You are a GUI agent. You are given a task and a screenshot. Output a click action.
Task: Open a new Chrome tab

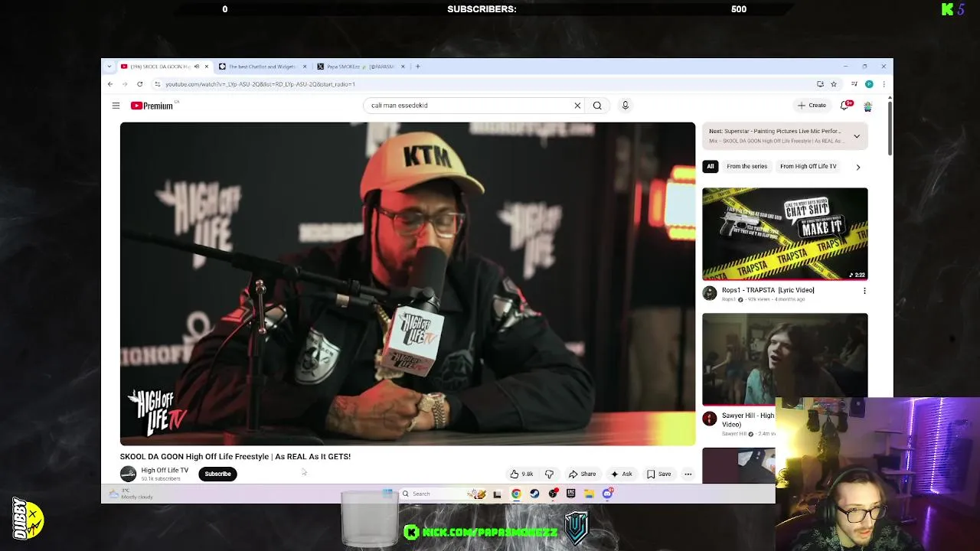[x=417, y=67]
